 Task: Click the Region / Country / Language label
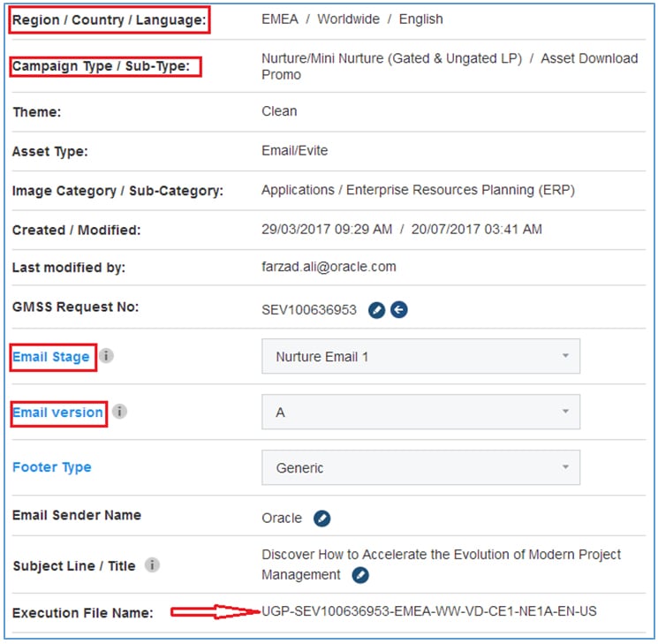click(109, 19)
